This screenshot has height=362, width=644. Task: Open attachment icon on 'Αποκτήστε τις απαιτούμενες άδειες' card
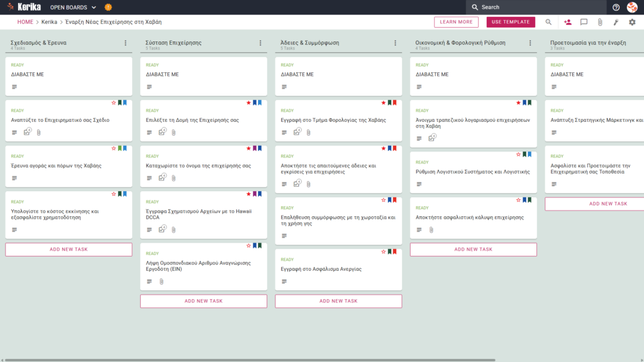(x=308, y=184)
